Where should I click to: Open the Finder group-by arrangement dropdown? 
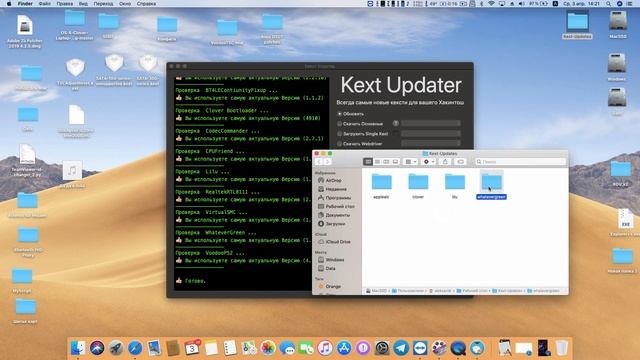410,162
